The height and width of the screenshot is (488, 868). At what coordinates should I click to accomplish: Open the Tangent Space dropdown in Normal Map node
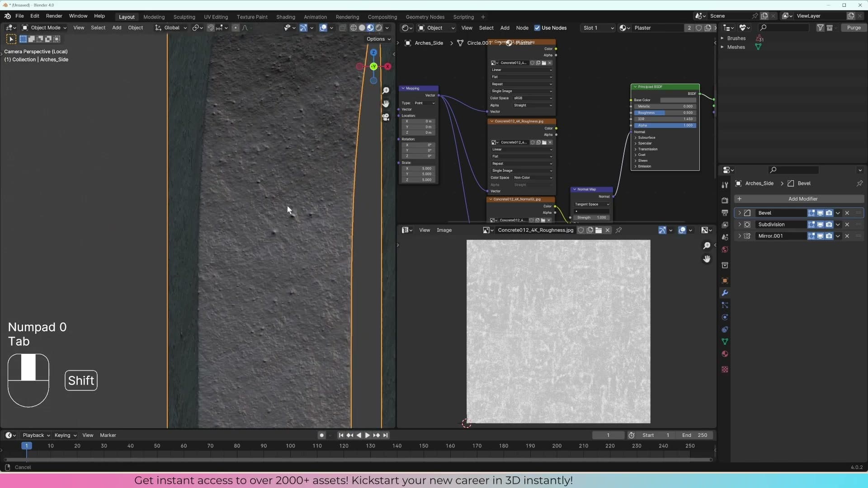(x=592, y=204)
